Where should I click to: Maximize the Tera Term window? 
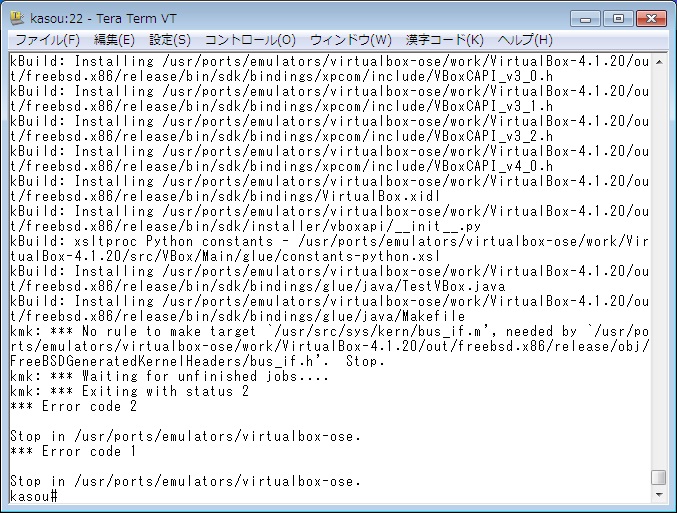(x=618, y=19)
